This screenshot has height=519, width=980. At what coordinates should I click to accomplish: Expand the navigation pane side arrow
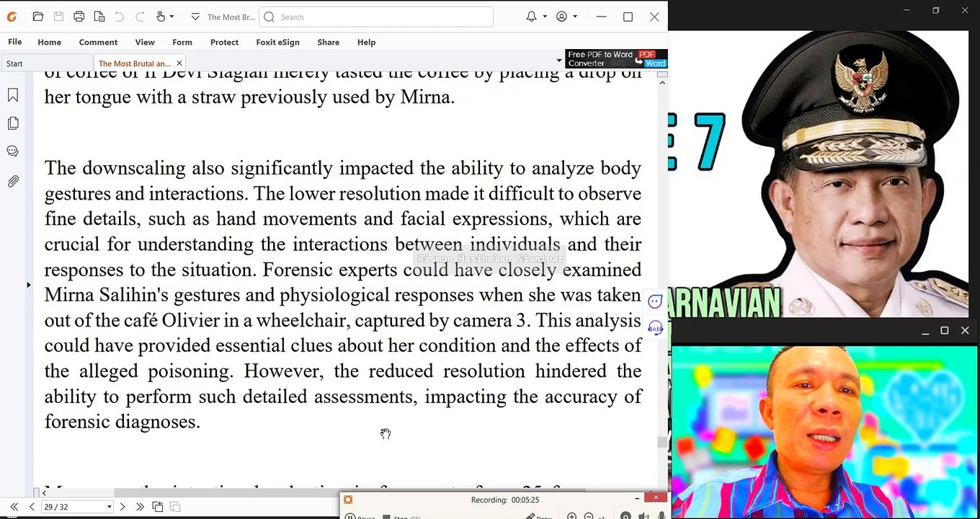29,285
